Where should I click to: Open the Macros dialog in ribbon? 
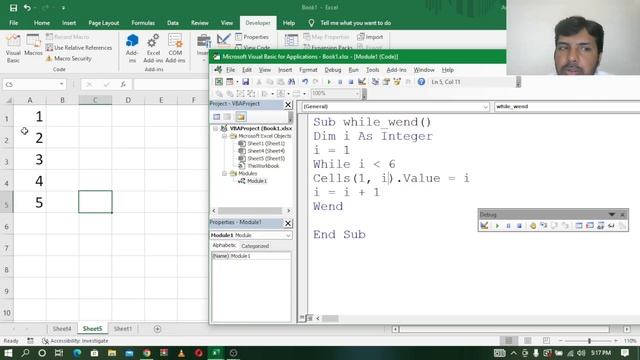pyautogui.click(x=33, y=45)
